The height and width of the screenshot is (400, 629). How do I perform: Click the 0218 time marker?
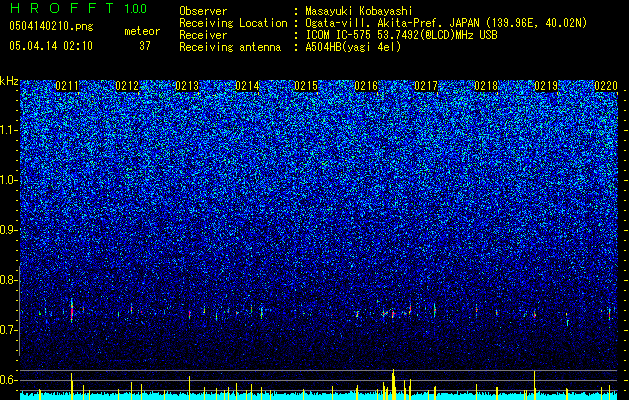486,86
